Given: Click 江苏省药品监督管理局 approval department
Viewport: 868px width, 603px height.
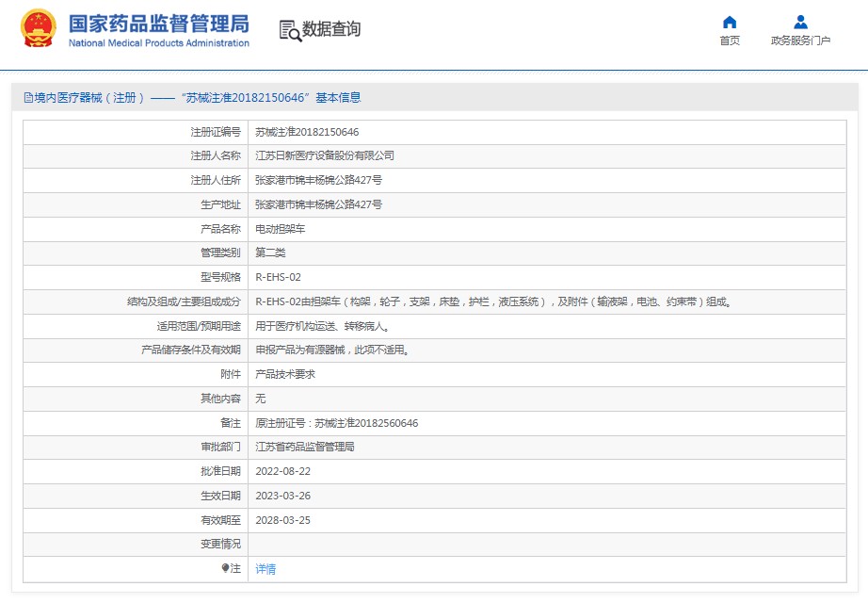Looking at the screenshot, I should click(x=304, y=447).
